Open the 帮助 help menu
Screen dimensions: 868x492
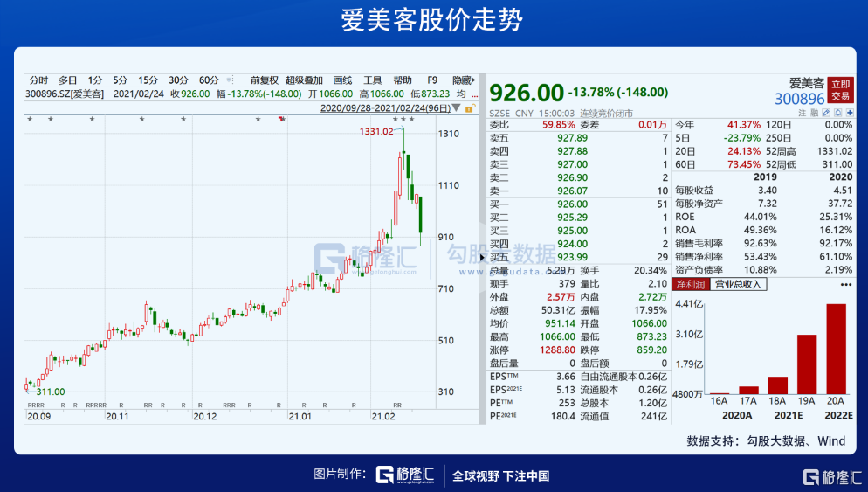(403, 80)
